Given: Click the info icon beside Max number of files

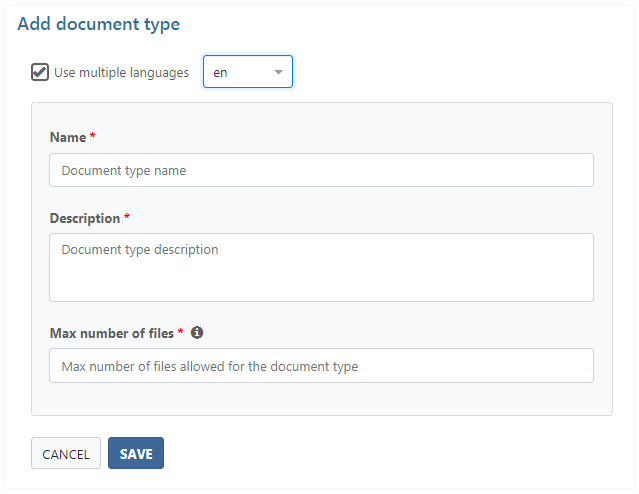Looking at the screenshot, I should tap(197, 333).
